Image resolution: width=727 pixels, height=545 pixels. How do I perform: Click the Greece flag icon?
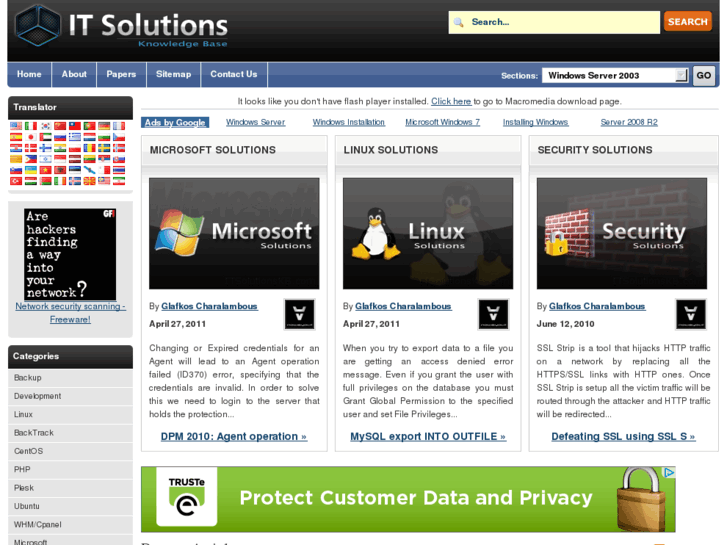click(75, 137)
